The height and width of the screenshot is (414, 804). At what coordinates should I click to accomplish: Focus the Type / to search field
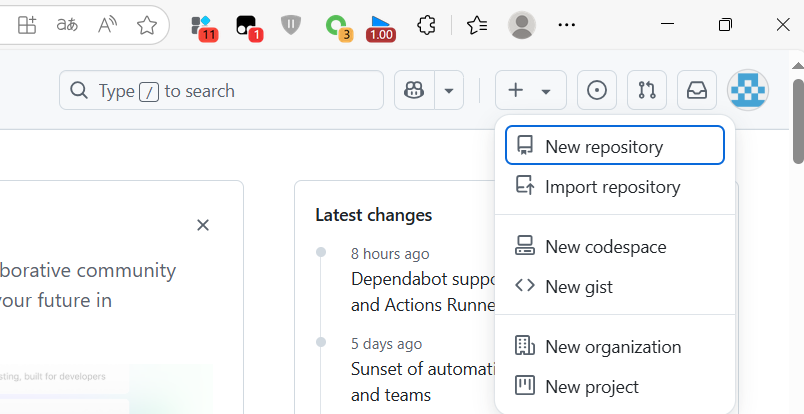[221, 91]
